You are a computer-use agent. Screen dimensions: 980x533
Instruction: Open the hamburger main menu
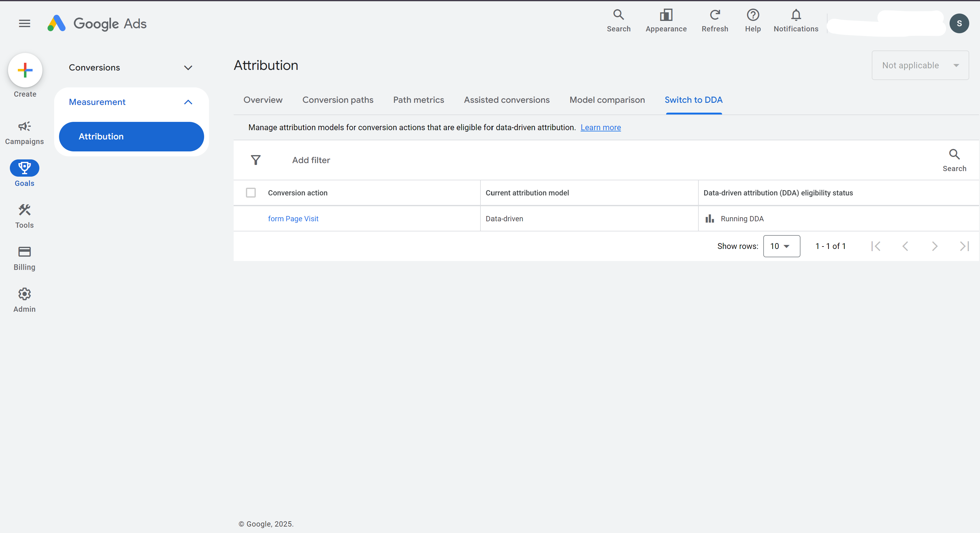click(24, 24)
